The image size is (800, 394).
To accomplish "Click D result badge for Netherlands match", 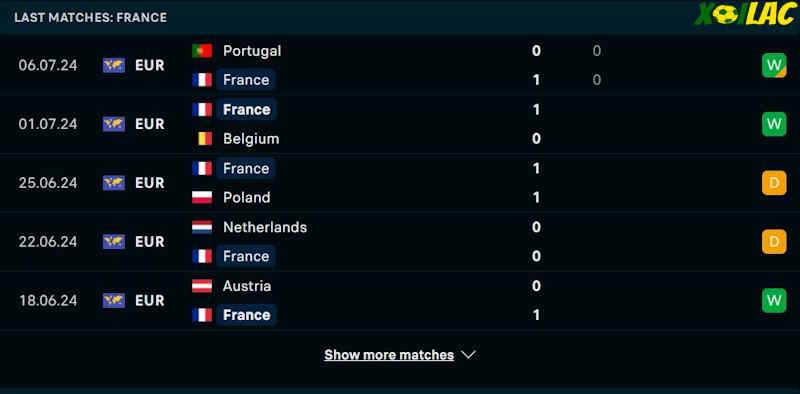I will click(774, 241).
